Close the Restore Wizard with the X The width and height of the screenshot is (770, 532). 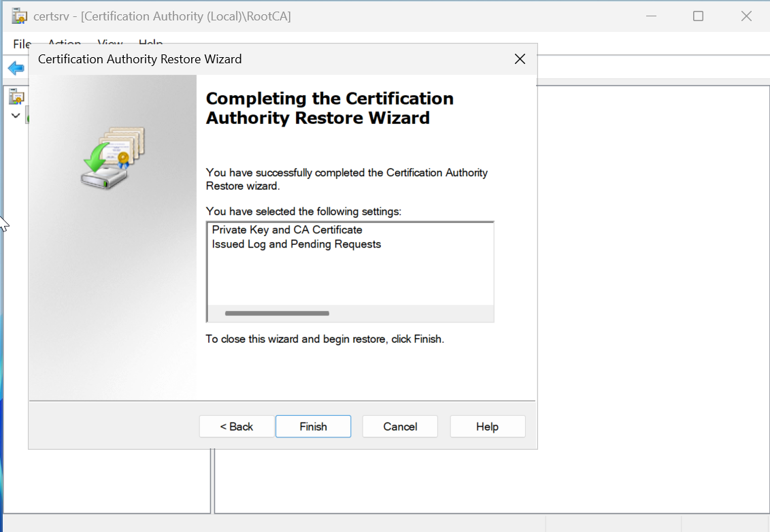coord(520,59)
